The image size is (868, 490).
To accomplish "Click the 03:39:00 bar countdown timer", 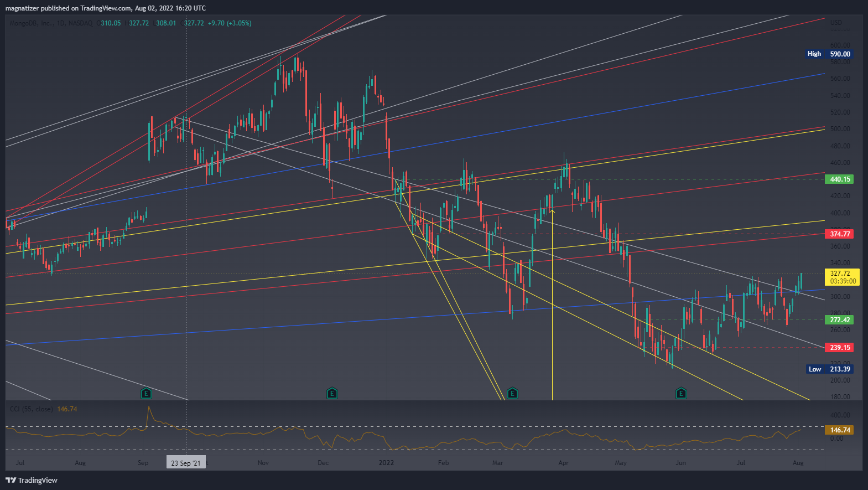I will pos(843,281).
